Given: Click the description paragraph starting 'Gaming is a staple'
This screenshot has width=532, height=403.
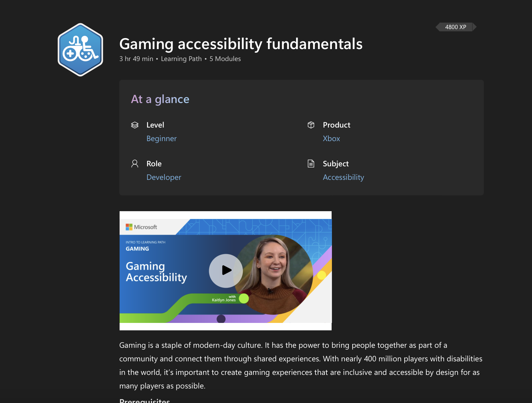Looking at the screenshot, I should click(x=301, y=366).
